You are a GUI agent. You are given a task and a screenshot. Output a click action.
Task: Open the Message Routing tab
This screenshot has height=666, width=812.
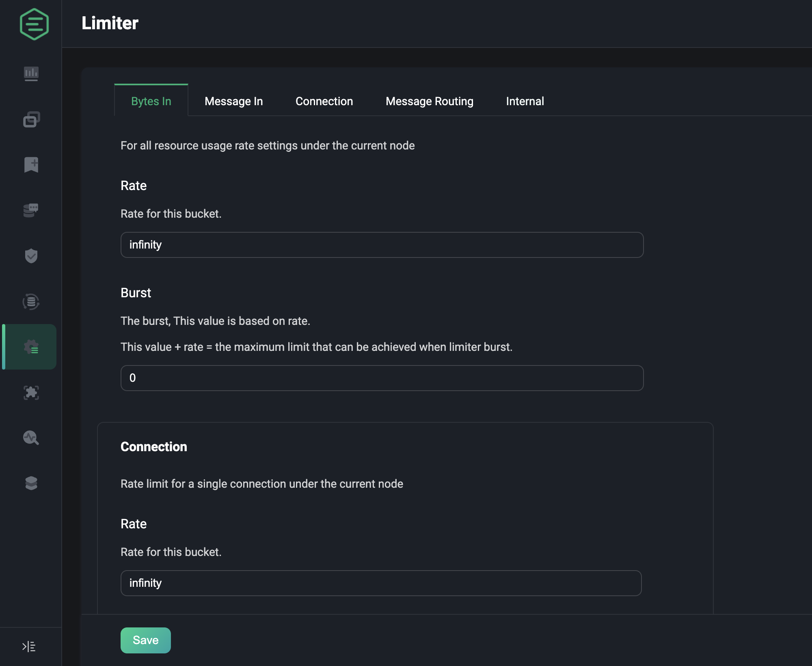(x=430, y=101)
